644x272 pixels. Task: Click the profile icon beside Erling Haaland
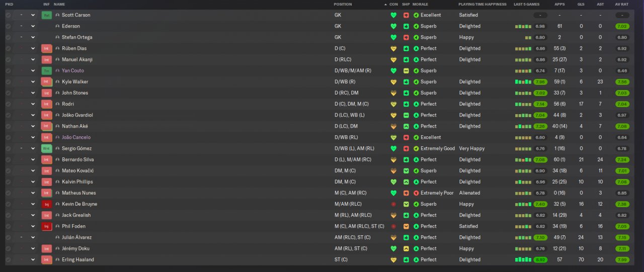(57, 260)
